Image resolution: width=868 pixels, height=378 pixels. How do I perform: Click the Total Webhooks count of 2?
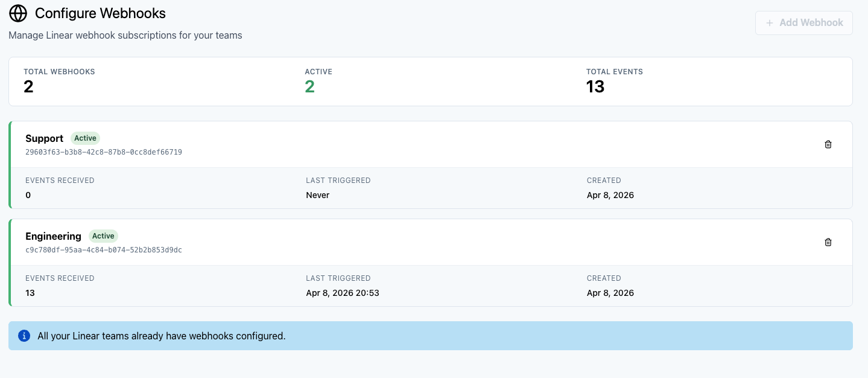[28, 87]
